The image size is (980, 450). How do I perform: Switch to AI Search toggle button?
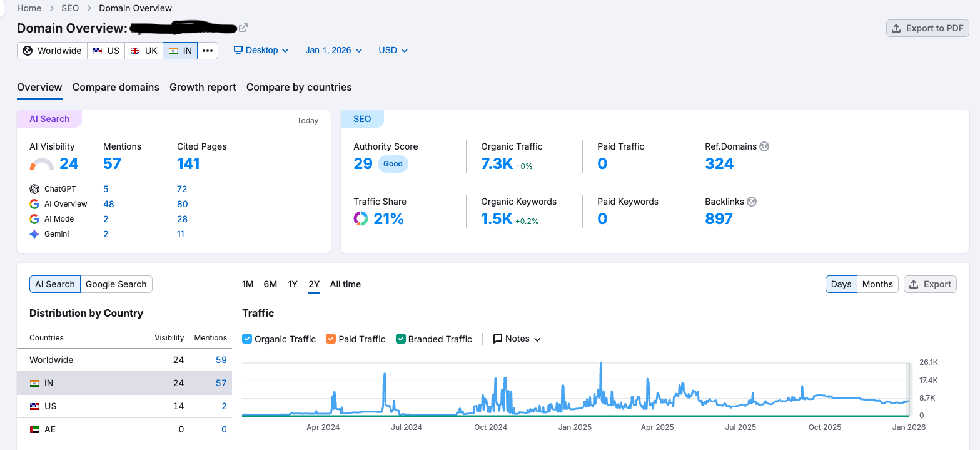click(55, 284)
